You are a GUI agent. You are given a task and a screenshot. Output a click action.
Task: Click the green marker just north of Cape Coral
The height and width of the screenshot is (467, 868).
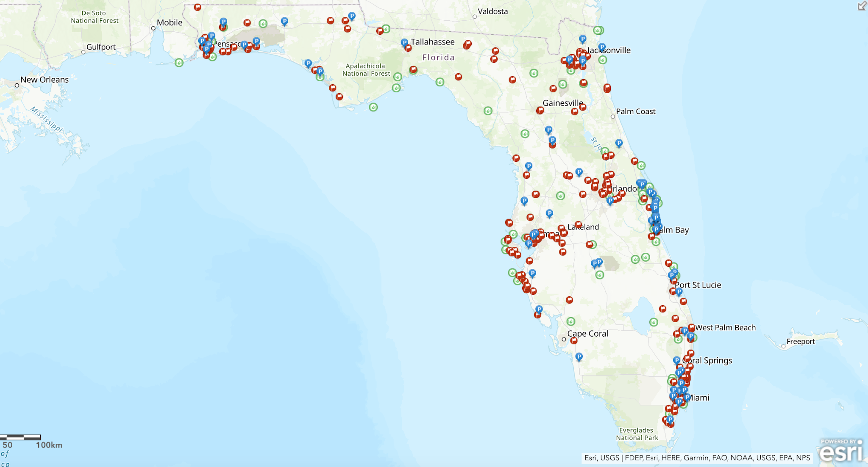[x=571, y=321]
